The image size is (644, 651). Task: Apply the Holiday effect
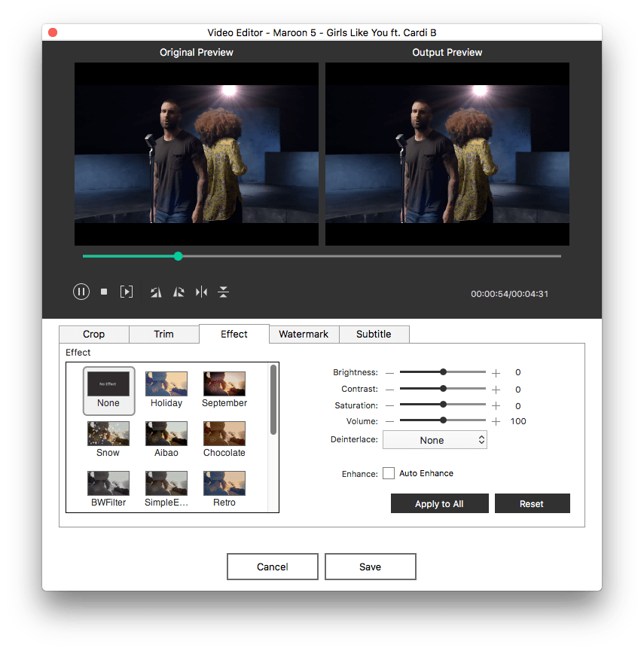pos(166,390)
